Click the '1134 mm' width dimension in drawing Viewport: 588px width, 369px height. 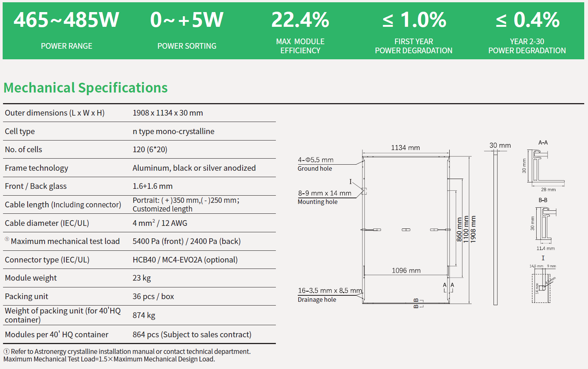[x=405, y=148]
